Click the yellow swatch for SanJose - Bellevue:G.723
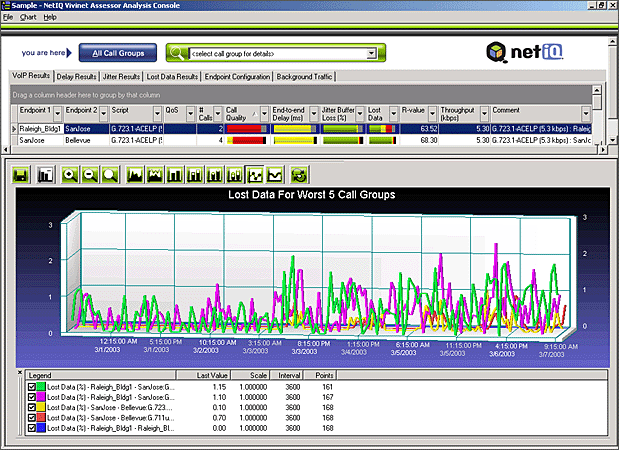Screen dimensions: 619x450 [41, 407]
